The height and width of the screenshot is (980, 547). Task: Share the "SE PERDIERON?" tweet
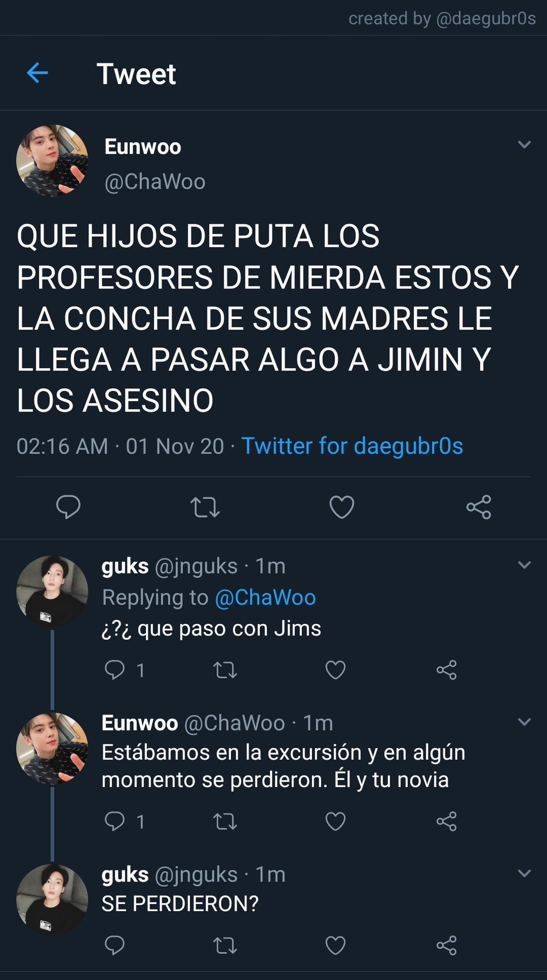tap(446, 945)
